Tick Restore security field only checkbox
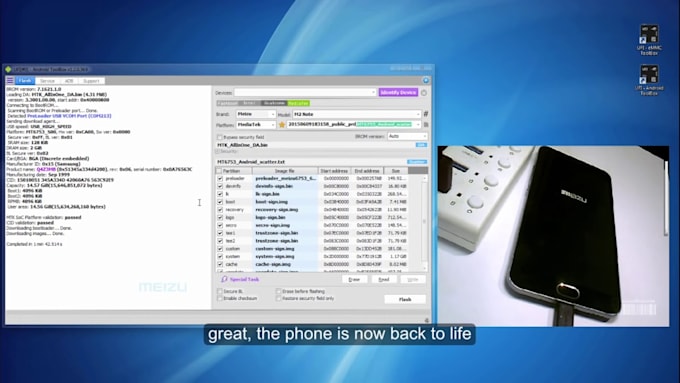Viewport: 680px width, 383px height. point(278,298)
